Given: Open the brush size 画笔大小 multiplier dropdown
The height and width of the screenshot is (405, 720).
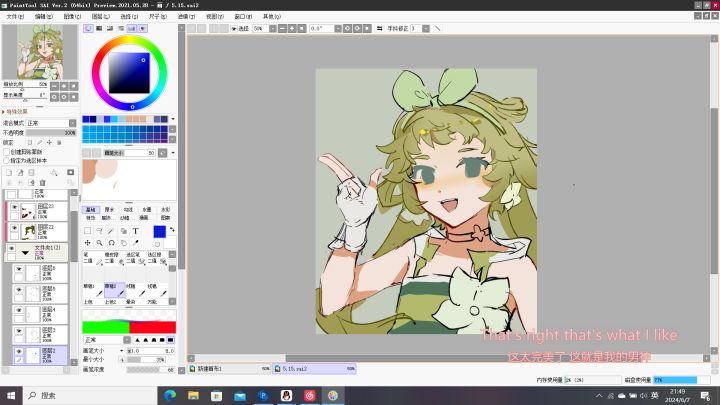Looking at the screenshot, I should tap(122, 351).
